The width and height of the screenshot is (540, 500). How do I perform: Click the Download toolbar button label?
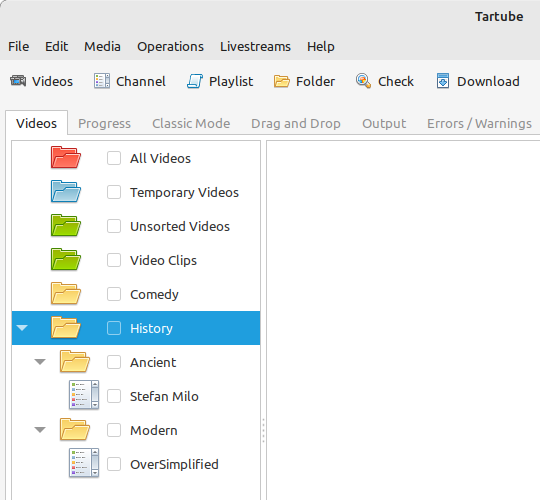[488, 82]
